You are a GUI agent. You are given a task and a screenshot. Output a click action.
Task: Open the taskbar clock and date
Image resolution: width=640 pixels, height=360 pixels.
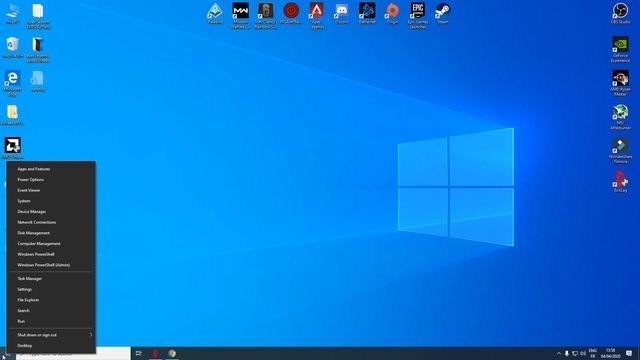(611, 353)
